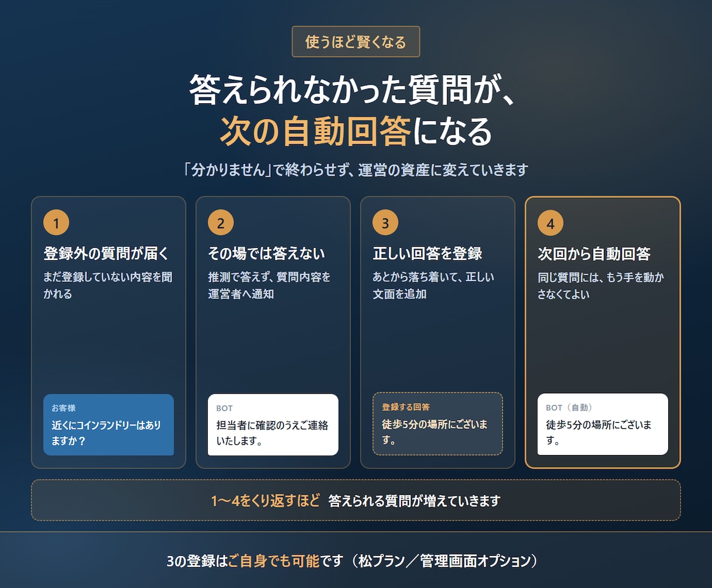Click the 1〜4をくり返すほど banner
Image resolution: width=712 pixels, height=588 pixels.
pos(355,500)
